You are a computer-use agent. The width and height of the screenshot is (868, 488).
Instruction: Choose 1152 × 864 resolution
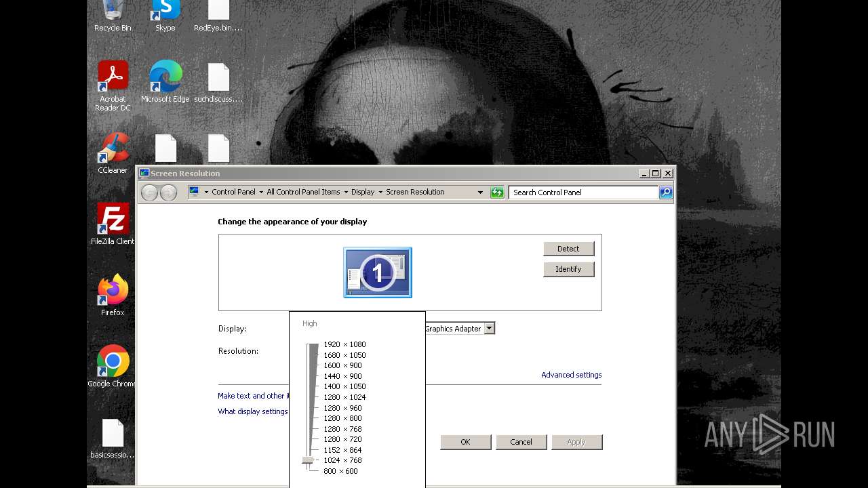pyautogui.click(x=342, y=450)
